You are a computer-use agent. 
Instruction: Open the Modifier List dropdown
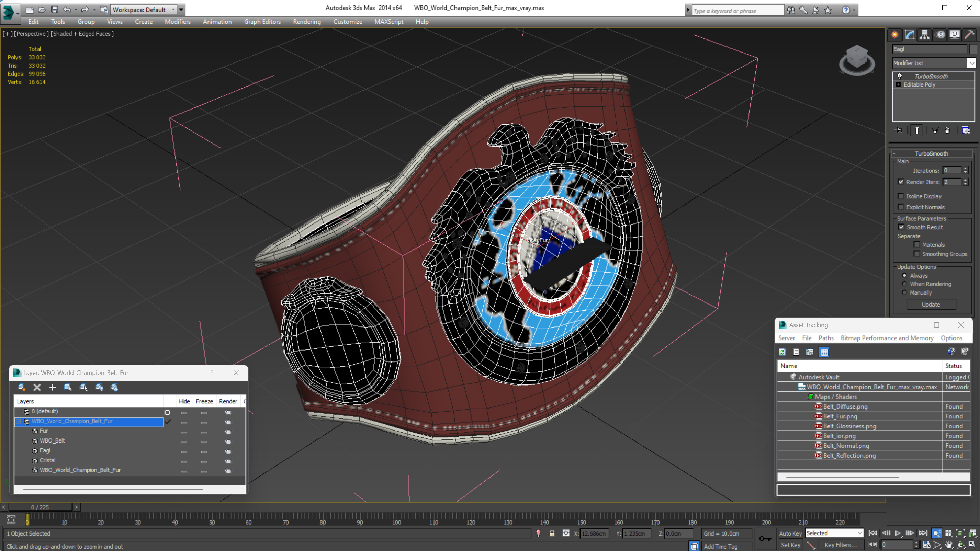click(971, 63)
